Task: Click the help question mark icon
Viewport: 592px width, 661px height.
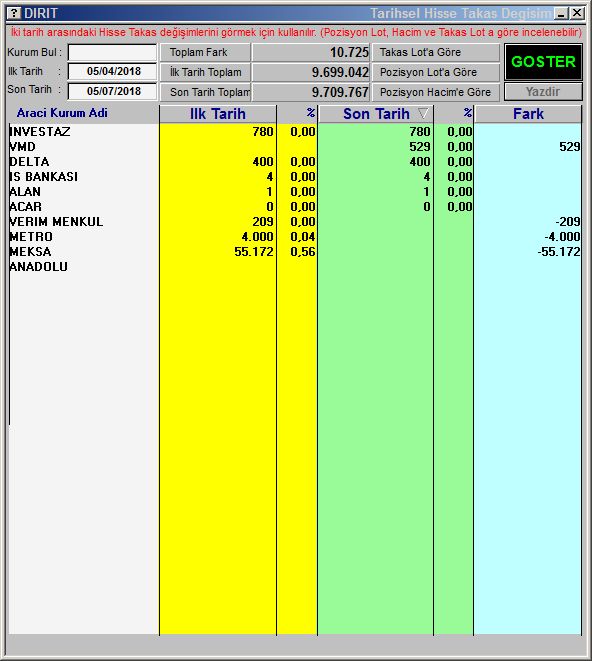Action: click(14, 13)
